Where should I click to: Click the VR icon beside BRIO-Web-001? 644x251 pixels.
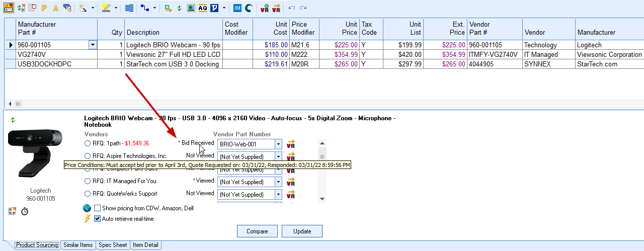tap(291, 144)
